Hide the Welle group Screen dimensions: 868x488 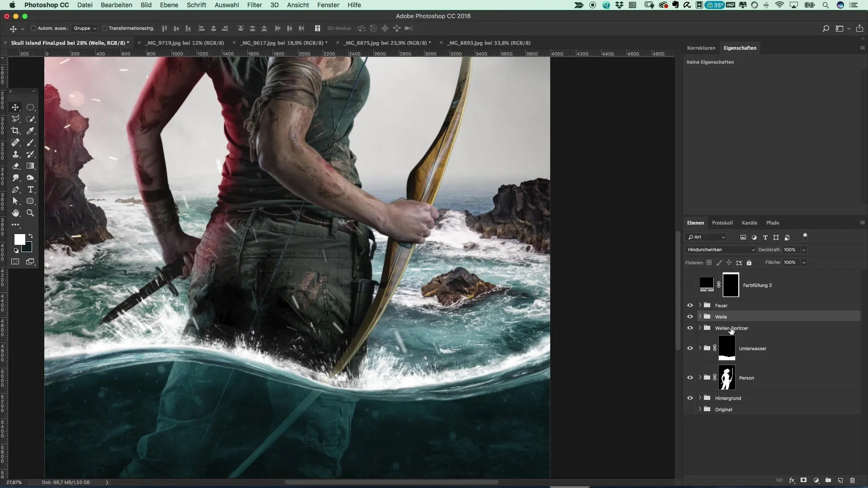pyautogui.click(x=690, y=317)
